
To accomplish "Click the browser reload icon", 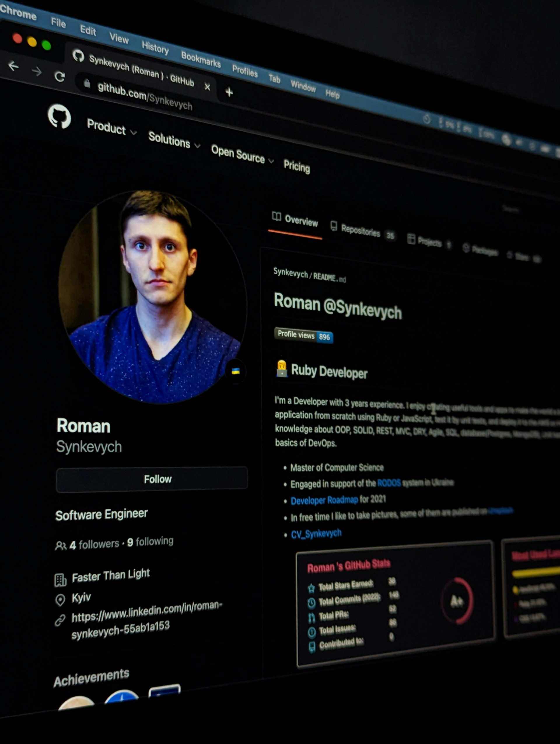I will (60, 77).
